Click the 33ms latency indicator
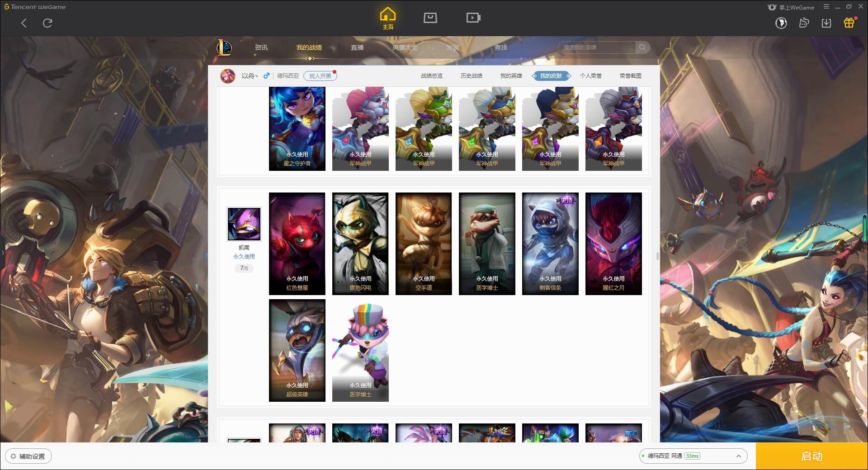The width and height of the screenshot is (868, 470). (692, 456)
